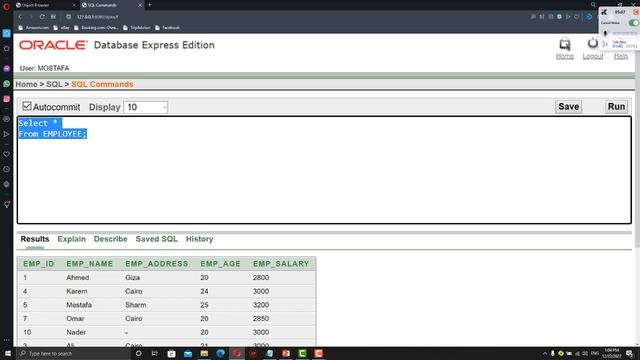
Task: Open the new tab plus button
Action: (150, 5)
